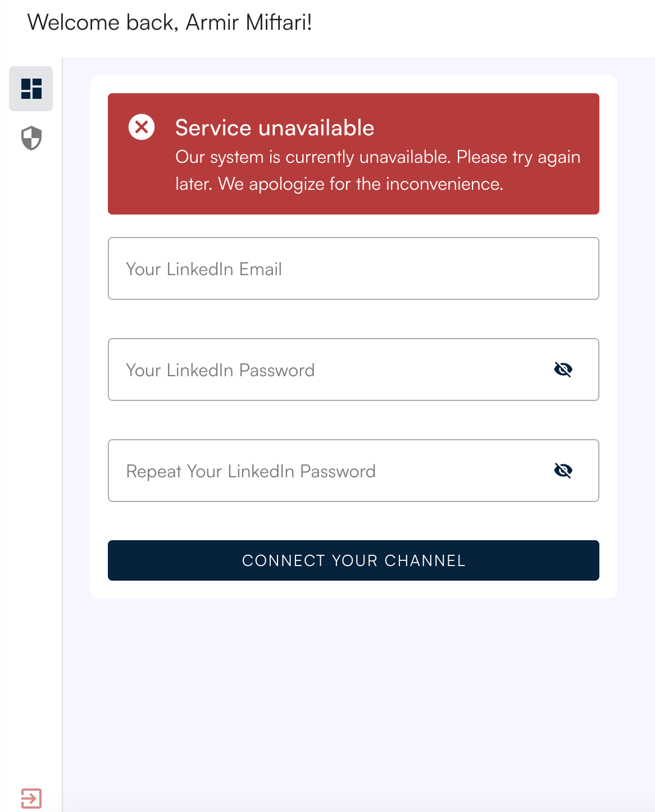Click the Service unavailable heading
Image resolution: width=655 pixels, height=812 pixels.
tap(275, 128)
